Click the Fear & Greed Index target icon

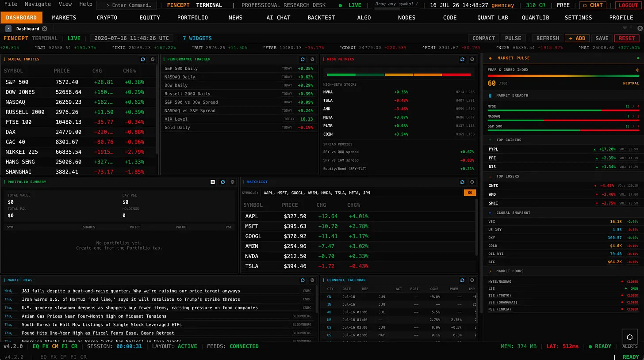pyautogui.click(x=637, y=70)
